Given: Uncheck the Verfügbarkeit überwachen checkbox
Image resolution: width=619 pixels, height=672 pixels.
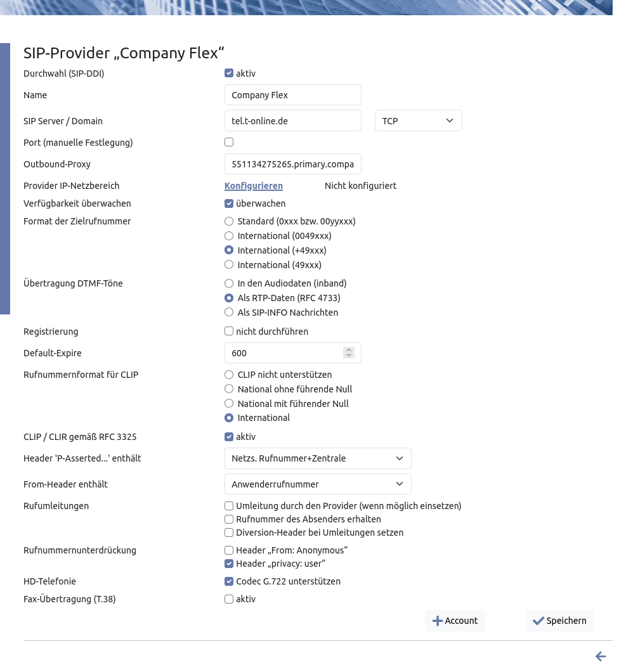Looking at the screenshot, I should tap(229, 204).
